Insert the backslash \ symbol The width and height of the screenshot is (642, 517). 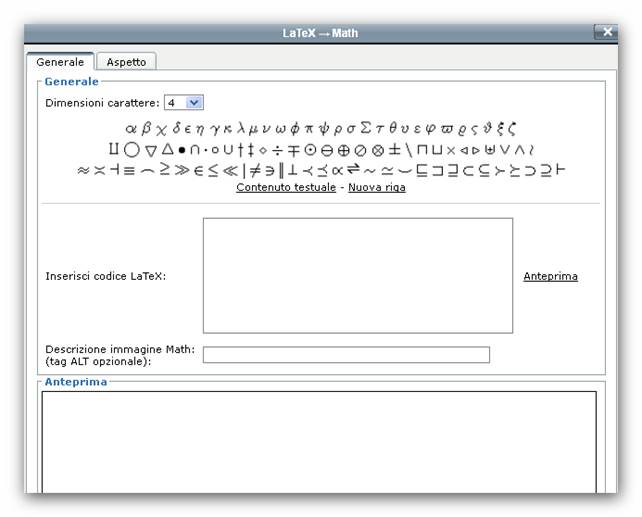coord(409,150)
